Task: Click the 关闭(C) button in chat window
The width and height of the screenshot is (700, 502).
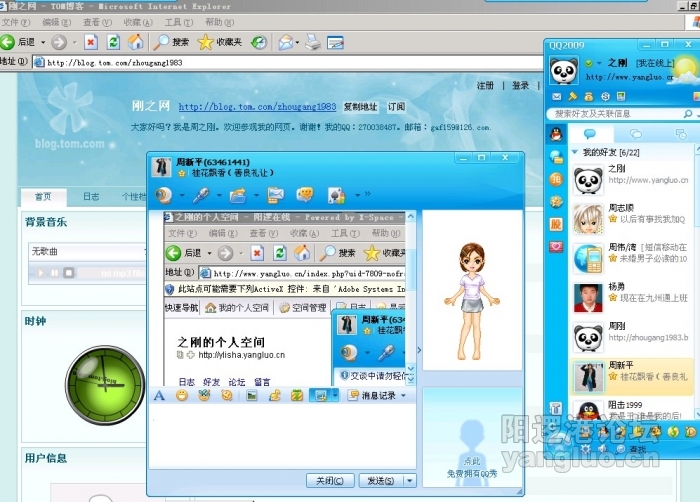Action: tap(330, 481)
